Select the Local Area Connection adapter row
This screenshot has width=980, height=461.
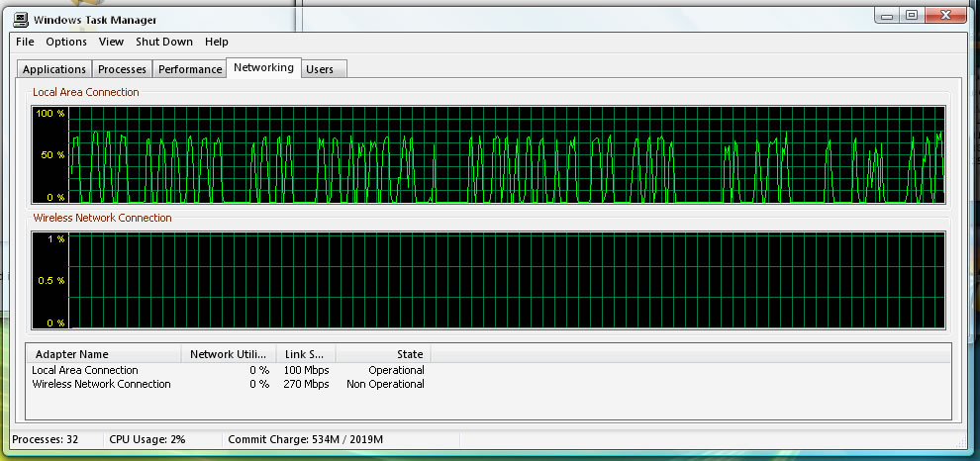[228, 370]
